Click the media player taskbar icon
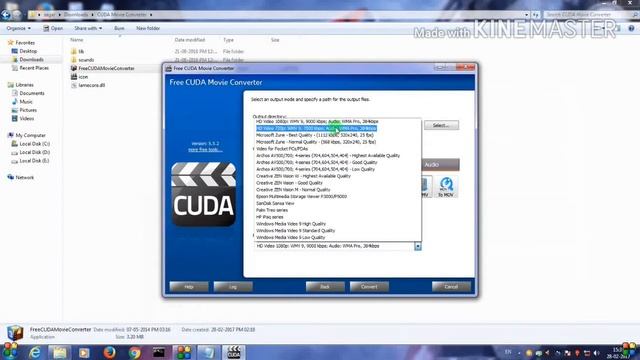 point(84,352)
